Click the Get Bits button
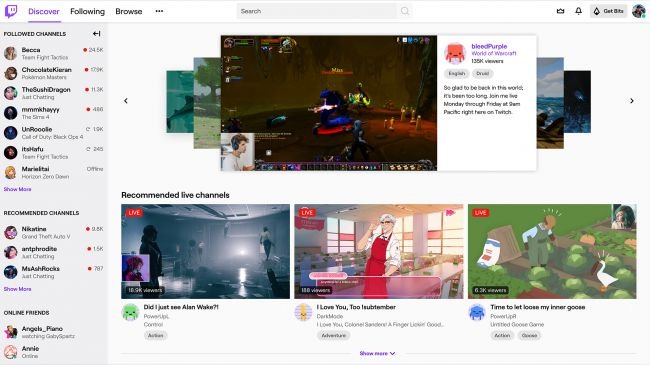 [609, 11]
